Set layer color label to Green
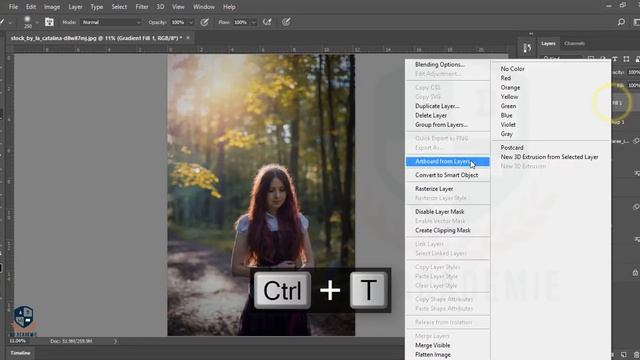The height and width of the screenshot is (360, 640). pos(509,106)
